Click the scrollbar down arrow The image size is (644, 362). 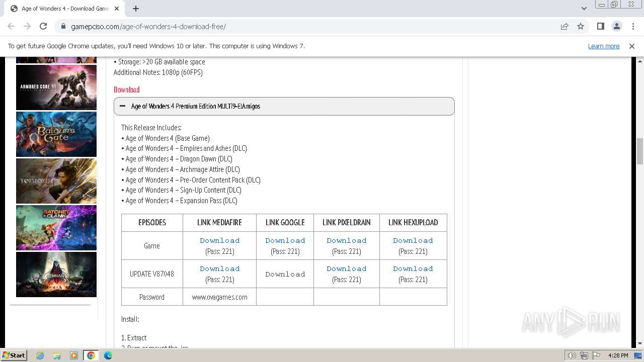point(640,343)
